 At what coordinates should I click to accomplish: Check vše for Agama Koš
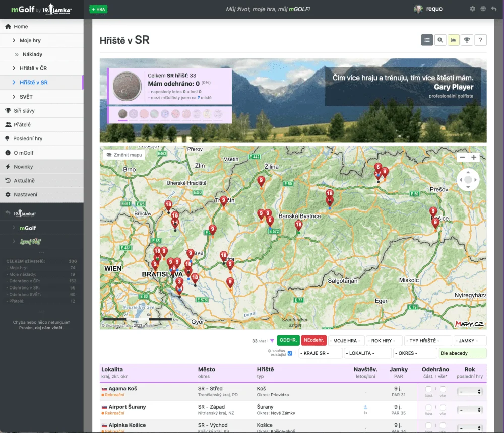pos(443,389)
